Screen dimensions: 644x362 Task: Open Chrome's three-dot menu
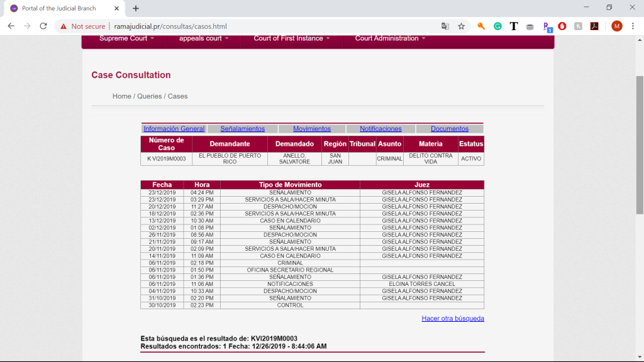pos(633,26)
